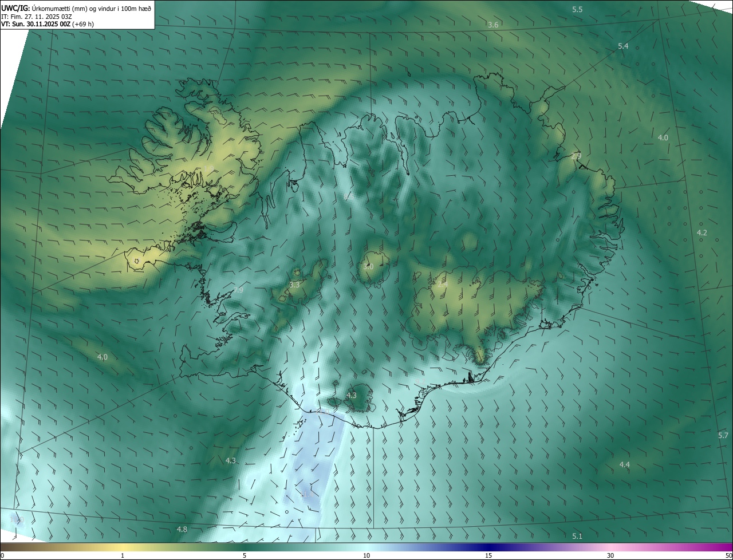733x560 pixels.
Task: Click the "0" tick label on the color scale
Action: pos(2,555)
